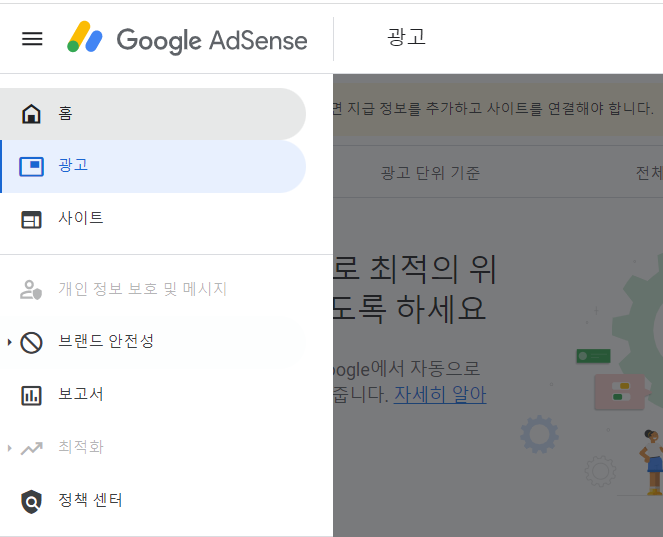Image resolution: width=663 pixels, height=537 pixels.
Task: Click the 로 최적의 위 headline text
Action: tap(415, 269)
